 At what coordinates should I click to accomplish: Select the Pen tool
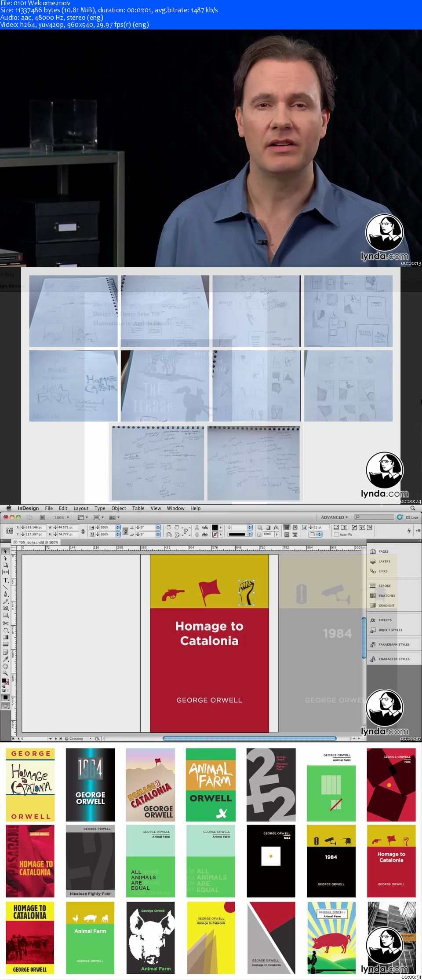tap(6, 594)
